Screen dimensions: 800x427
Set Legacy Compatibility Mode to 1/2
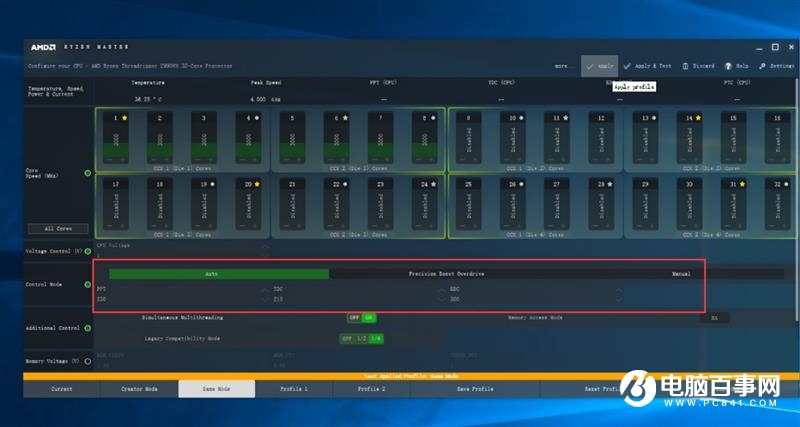(x=362, y=338)
